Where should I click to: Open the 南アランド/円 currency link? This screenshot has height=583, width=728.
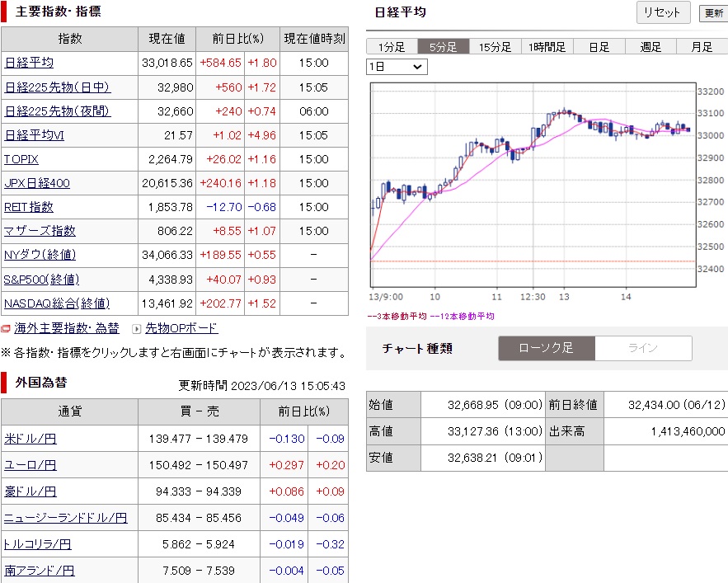point(40,571)
